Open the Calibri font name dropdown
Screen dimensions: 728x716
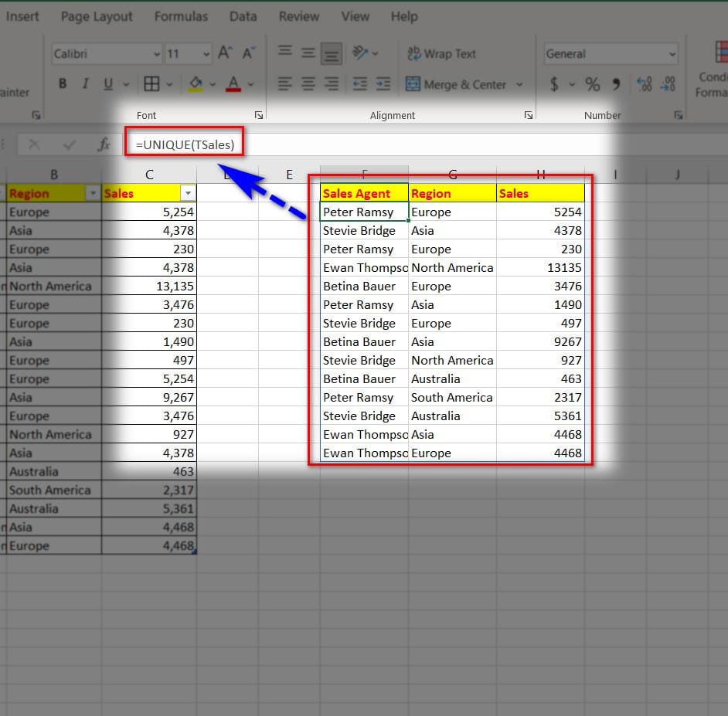coord(155,54)
